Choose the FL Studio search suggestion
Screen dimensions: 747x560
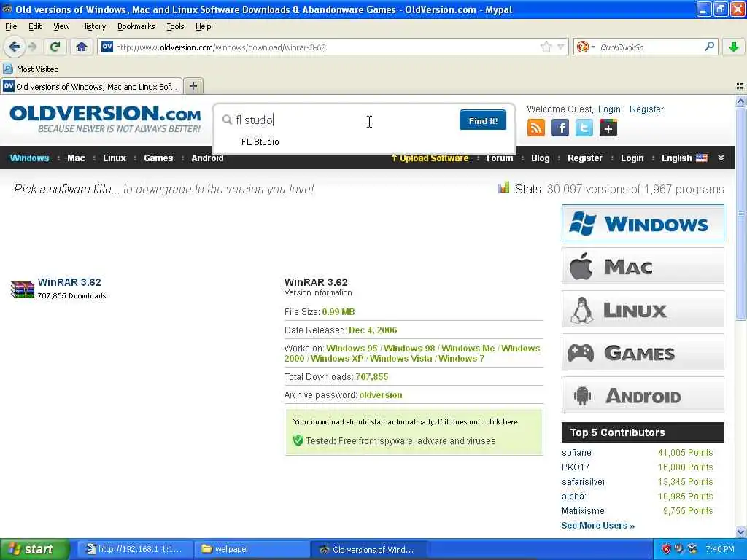coord(260,142)
